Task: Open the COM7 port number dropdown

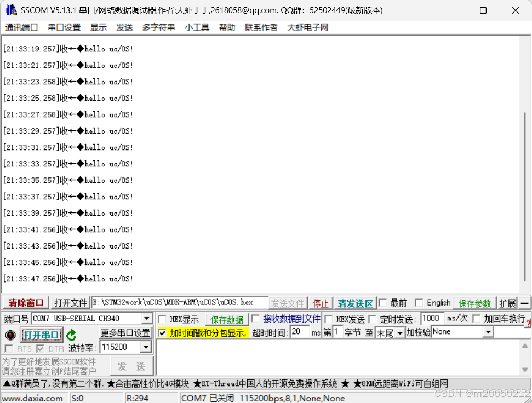Action: [147, 319]
